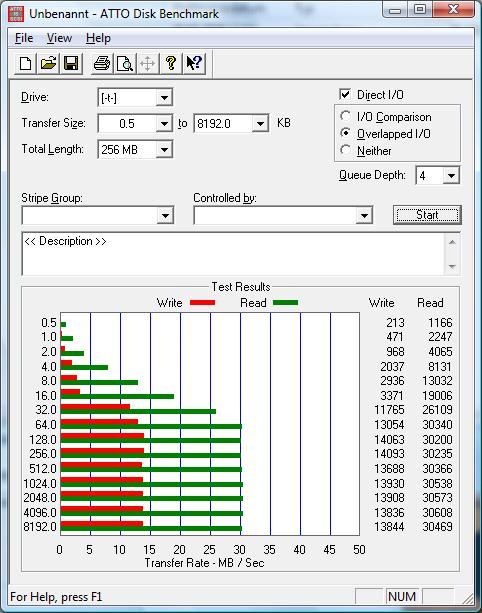Close the ATTO Disk Benchmark window
This screenshot has height=613, width=482.
point(453,10)
